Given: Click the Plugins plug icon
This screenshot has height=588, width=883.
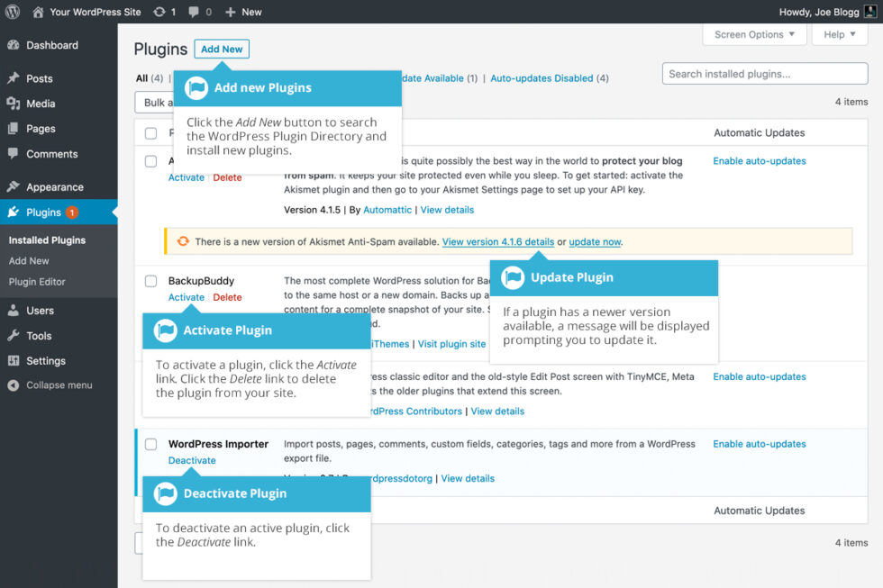Looking at the screenshot, I should pos(14,213).
